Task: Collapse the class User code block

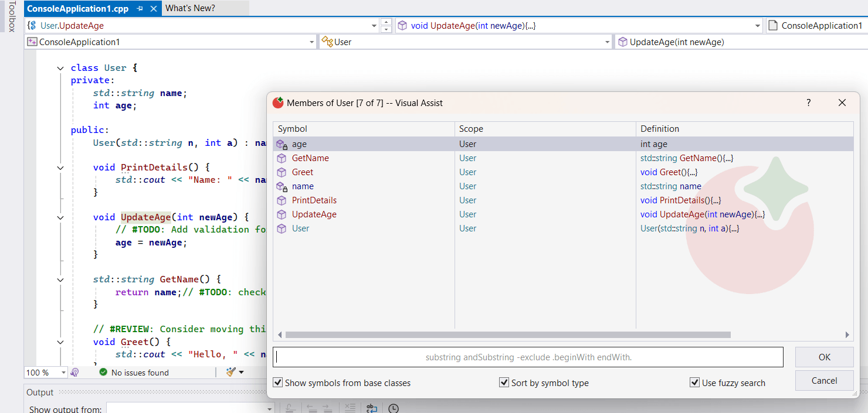Action: tap(60, 68)
